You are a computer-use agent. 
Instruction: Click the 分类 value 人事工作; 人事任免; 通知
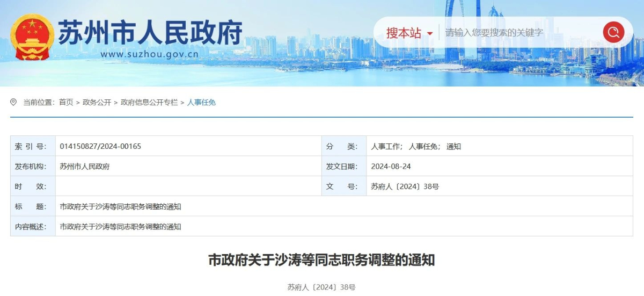(x=416, y=146)
